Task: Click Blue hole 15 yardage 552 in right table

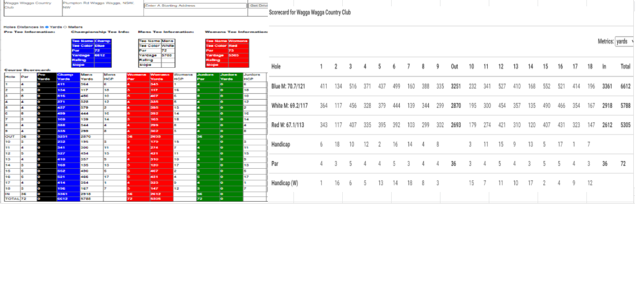Action: tap(547, 86)
